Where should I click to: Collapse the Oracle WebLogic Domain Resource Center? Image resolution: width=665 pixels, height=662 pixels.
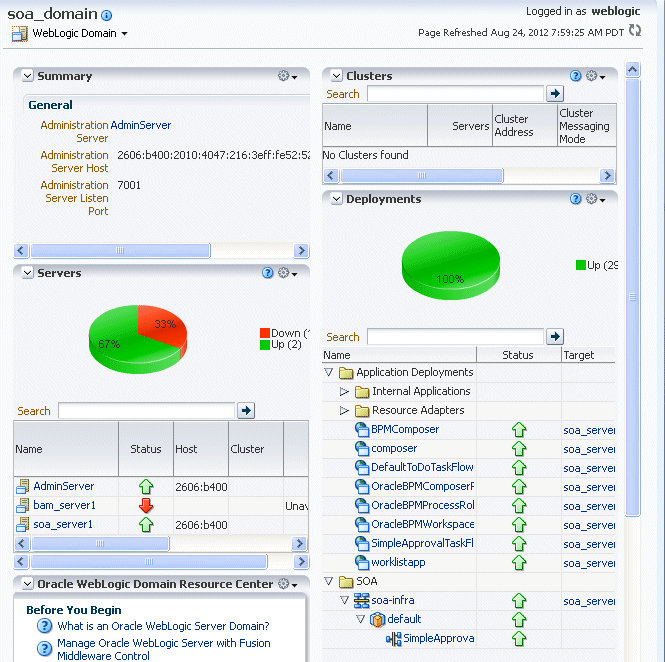[x=28, y=584]
